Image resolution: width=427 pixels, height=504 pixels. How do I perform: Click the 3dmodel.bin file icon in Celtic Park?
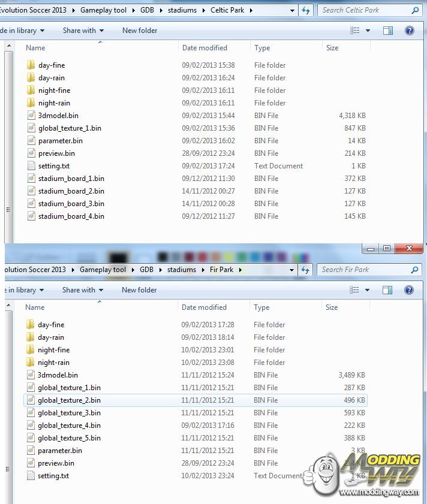31,116
